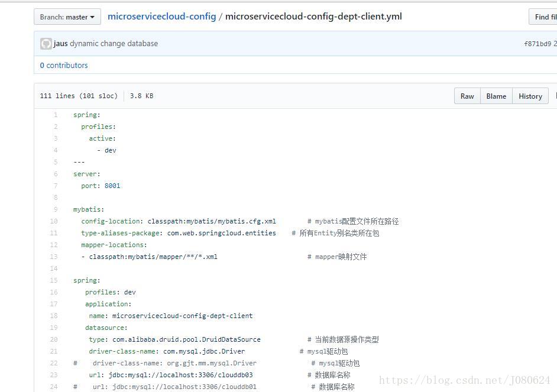The height and width of the screenshot is (392, 557).
Task: Show the 0 contributors list
Action: (64, 65)
